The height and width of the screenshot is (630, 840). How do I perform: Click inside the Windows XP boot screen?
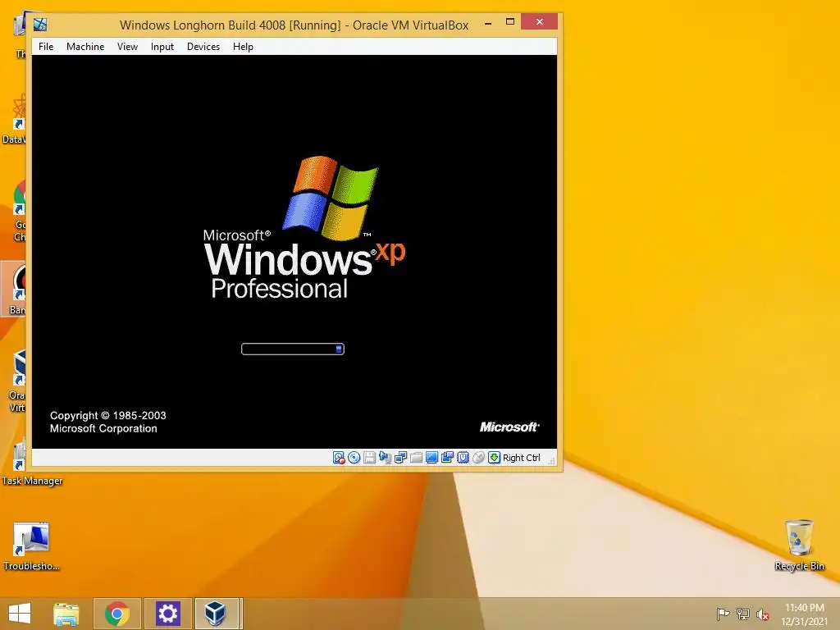[x=294, y=252]
